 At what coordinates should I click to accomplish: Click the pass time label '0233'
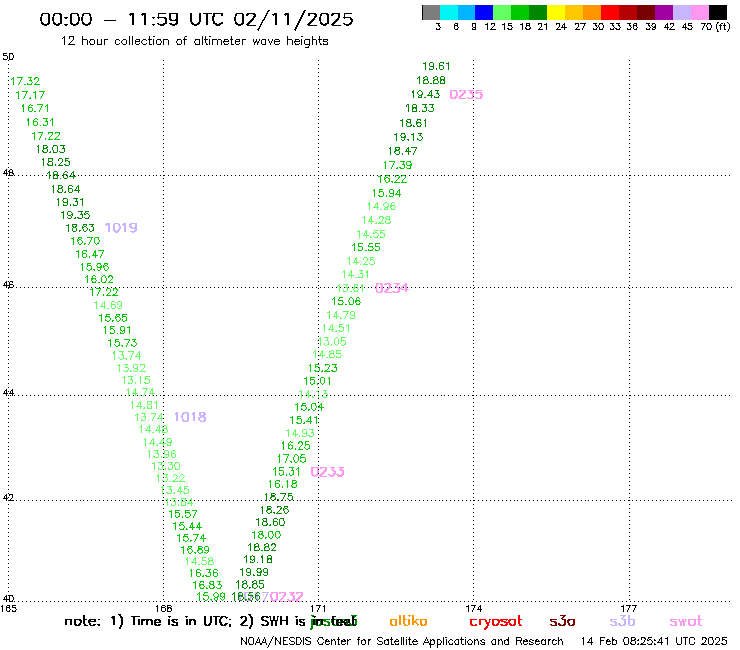coord(328,472)
